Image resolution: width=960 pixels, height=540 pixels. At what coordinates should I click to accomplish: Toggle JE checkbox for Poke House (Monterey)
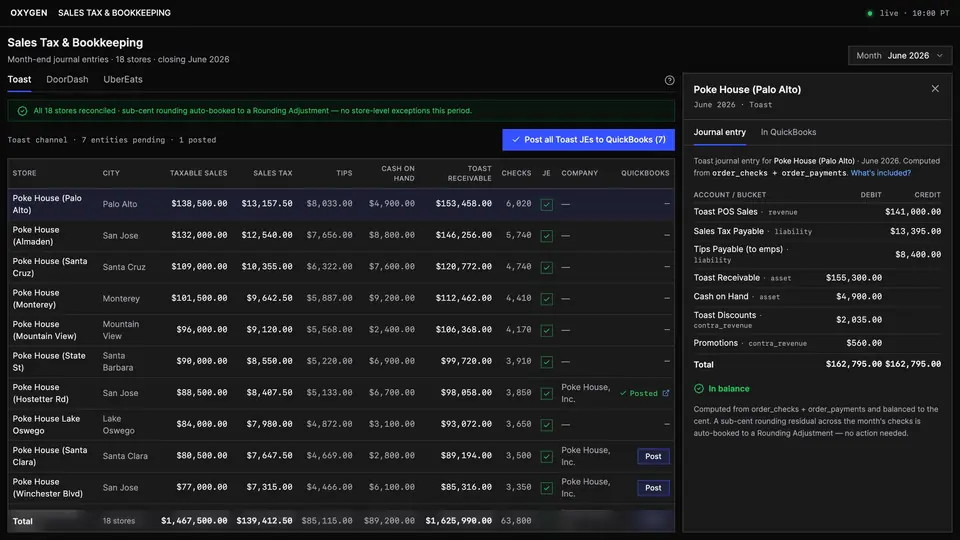[x=547, y=299]
